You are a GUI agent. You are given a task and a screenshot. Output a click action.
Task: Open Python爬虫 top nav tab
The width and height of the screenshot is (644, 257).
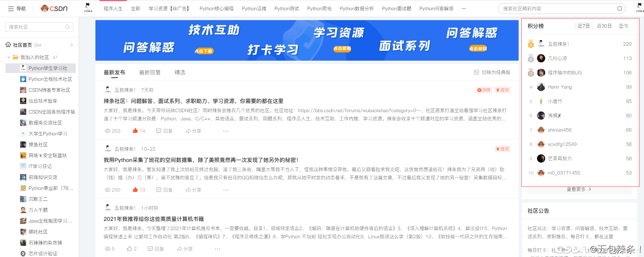tap(319, 9)
